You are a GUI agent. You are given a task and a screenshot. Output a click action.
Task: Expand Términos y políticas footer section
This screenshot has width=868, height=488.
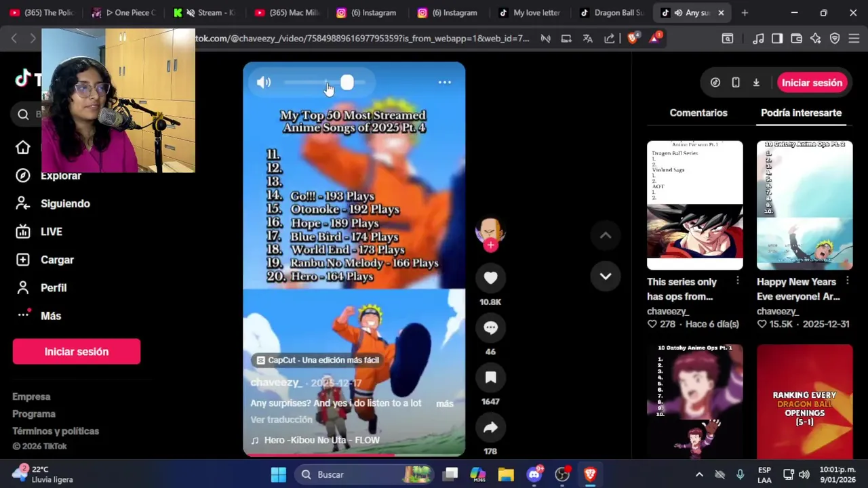pos(56,431)
